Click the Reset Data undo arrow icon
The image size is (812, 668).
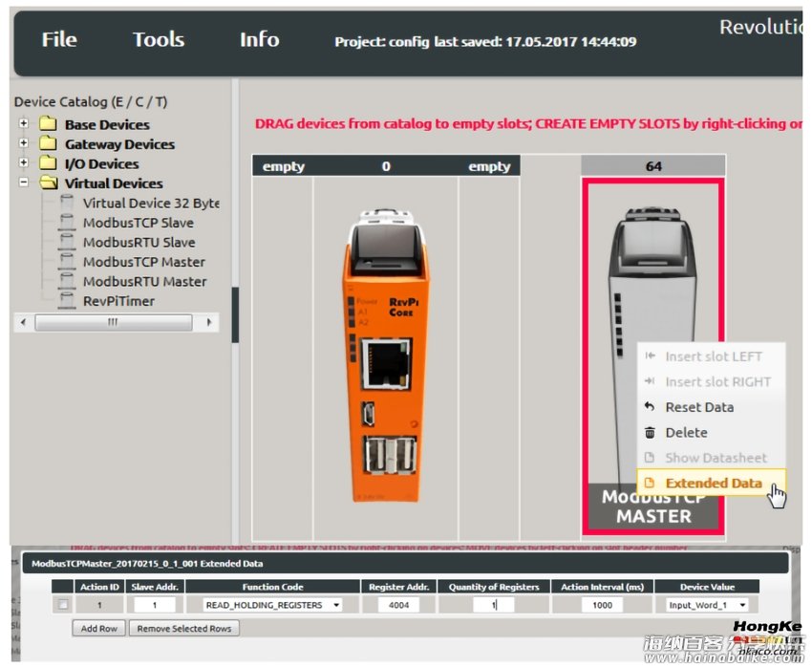(x=650, y=407)
